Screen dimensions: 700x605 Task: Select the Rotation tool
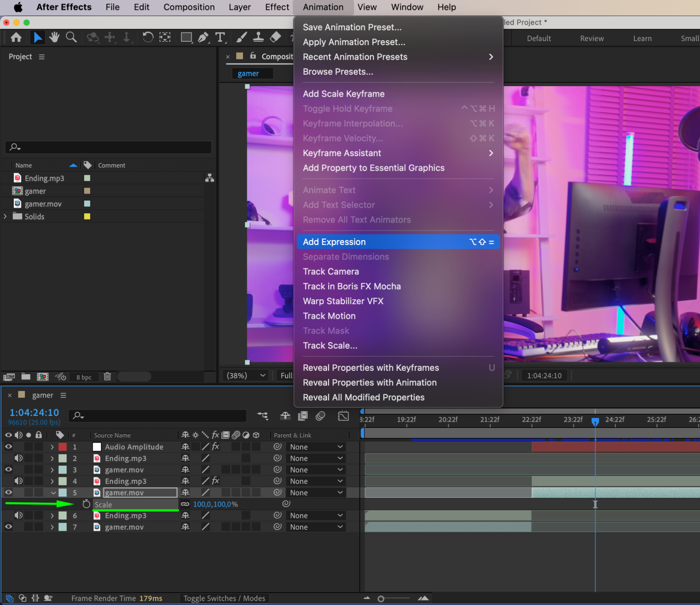pos(147,37)
